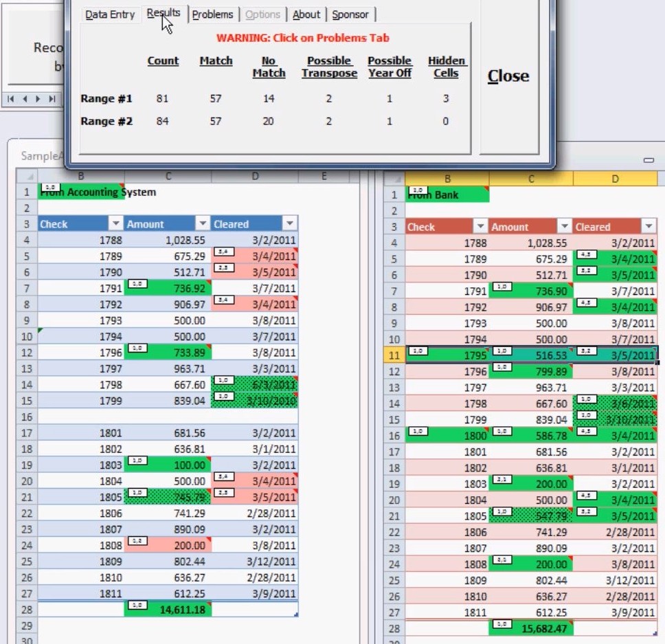The width and height of the screenshot is (665, 644).
Task: Open the Sponsor tab
Action: click(x=350, y=14)
